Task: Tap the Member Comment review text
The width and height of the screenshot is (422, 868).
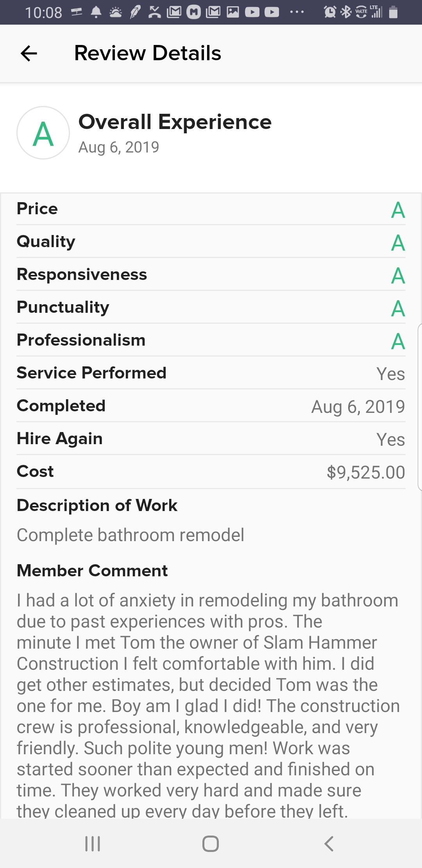Action: click(x=207, y=704)
